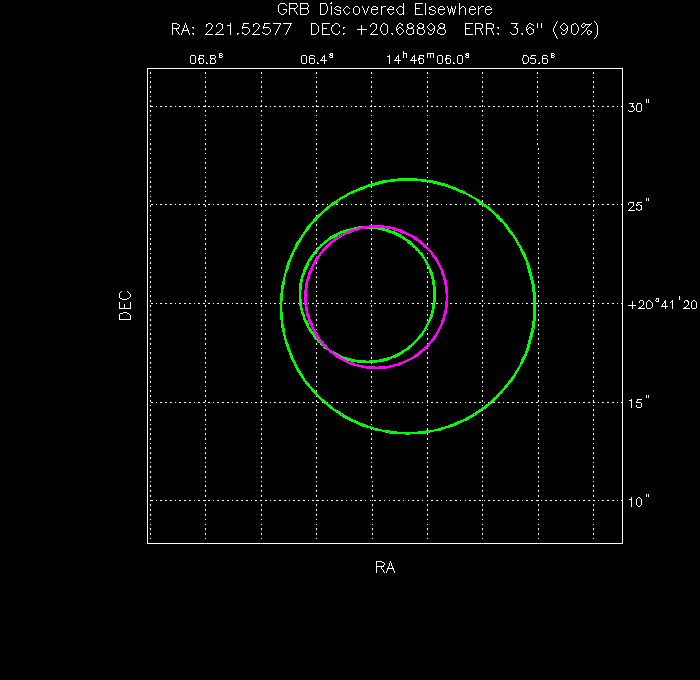Select the +20°41'20 declination label
The image size is (700, 680).
(663, 304)
